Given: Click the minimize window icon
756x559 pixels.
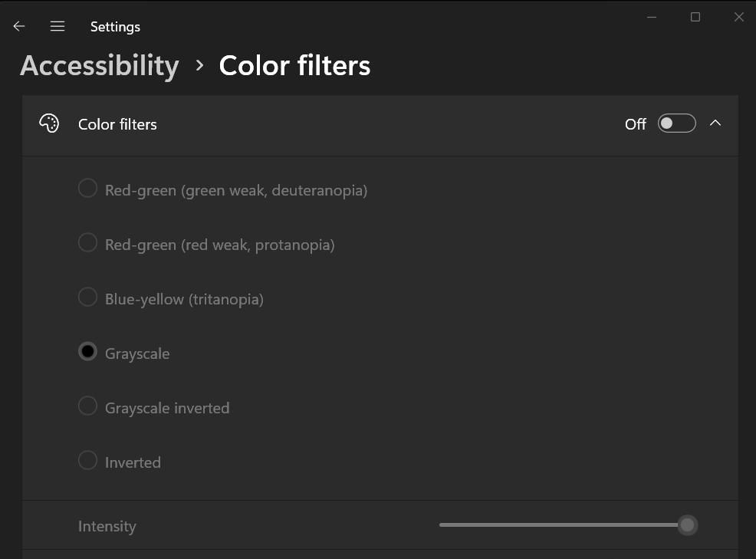Looking at the screenshot, I should 651,16.
